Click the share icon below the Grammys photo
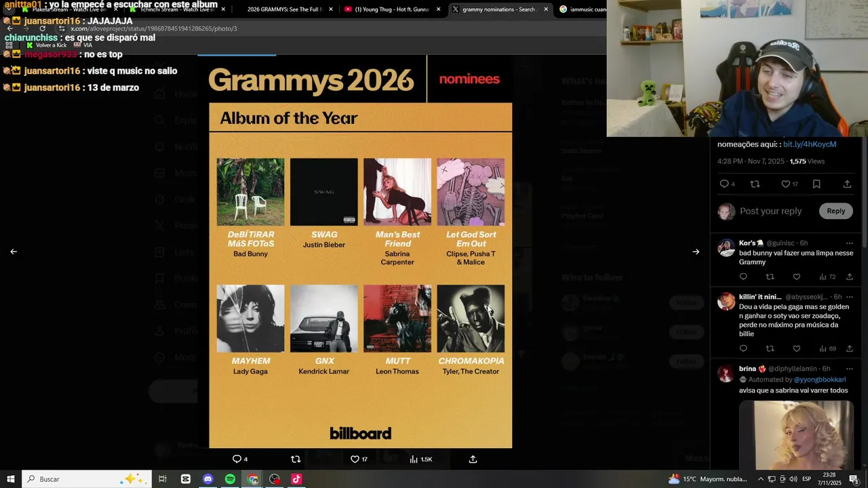The width and height of the screenshot is (868, 488). pyautogui.click(x=473, y=459)
